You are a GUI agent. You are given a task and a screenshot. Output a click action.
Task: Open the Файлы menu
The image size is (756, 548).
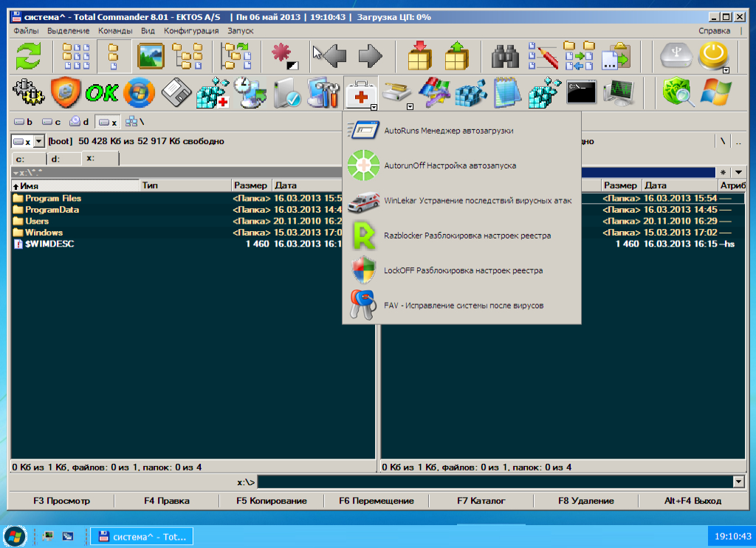26,31
